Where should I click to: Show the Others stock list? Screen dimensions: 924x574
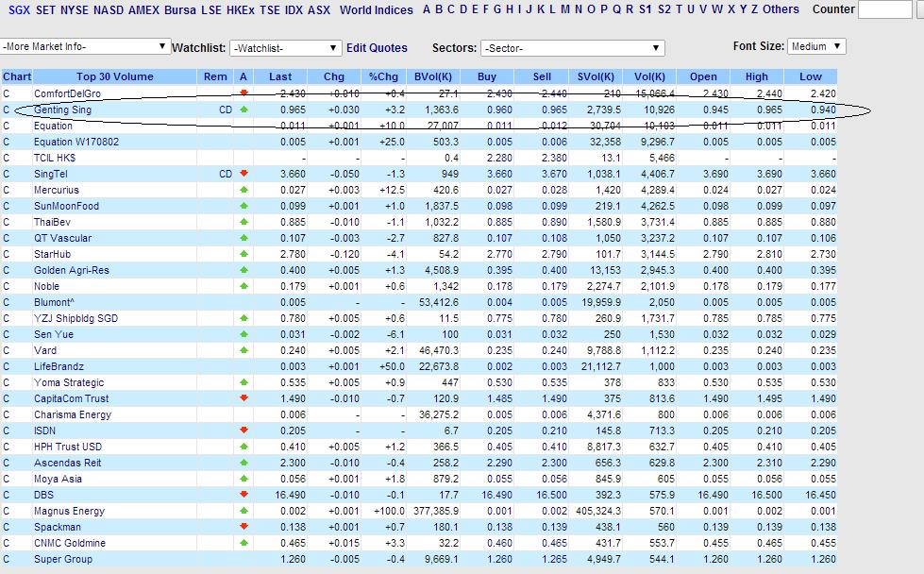point(781,9)
